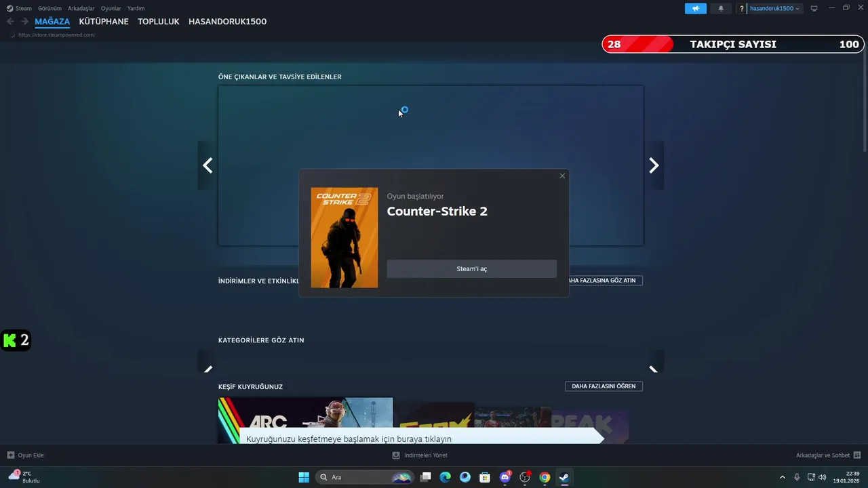This screenshot has width=868, height=488.
Task: Click the Counter-Strike 2 cover art
Action: point(344,238)
